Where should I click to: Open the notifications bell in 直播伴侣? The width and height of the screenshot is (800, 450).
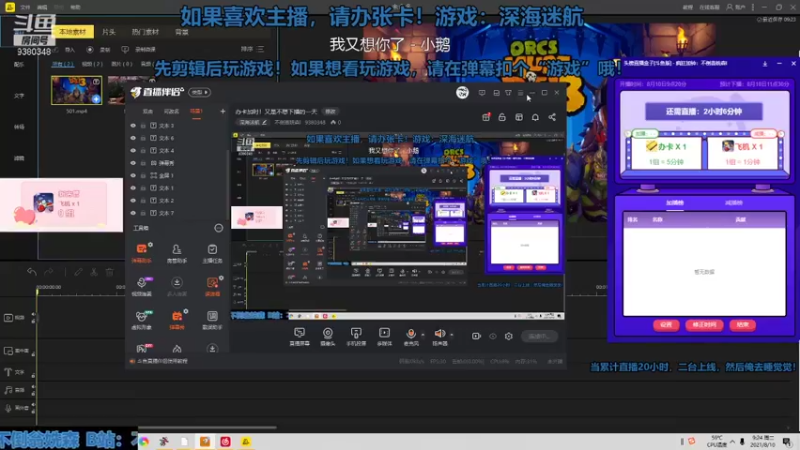tap(535, 117)
